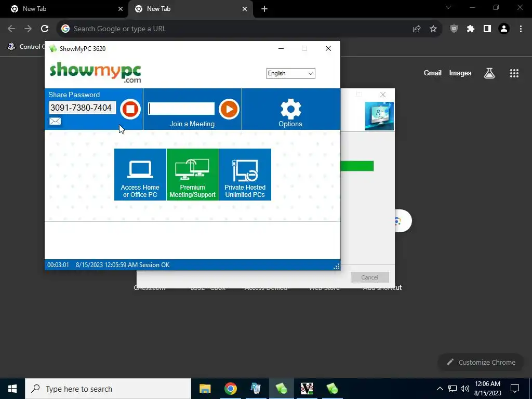The width and height of the screenshot is (532, 399).
Task: Focus the Join a Meeting password field
Action: click(x=181, y=109)
